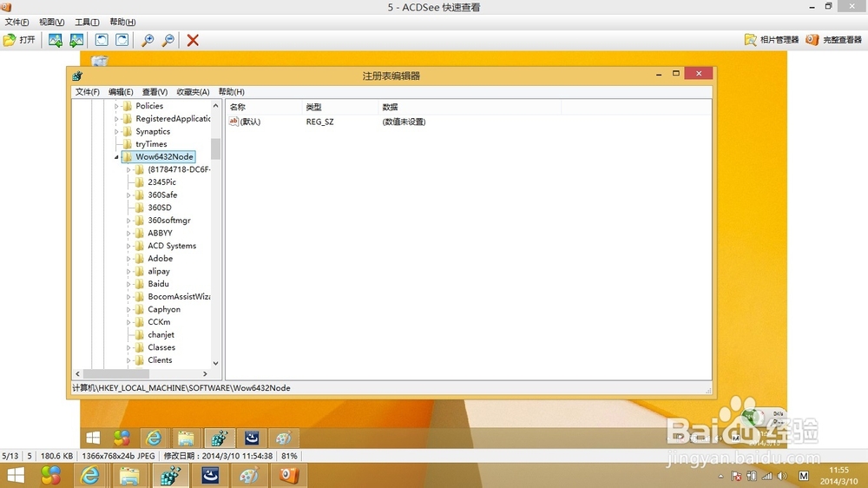Select the tryTimes key
Image resolution: width=868 pixels, height=488 pixels.
pos(151,144)
